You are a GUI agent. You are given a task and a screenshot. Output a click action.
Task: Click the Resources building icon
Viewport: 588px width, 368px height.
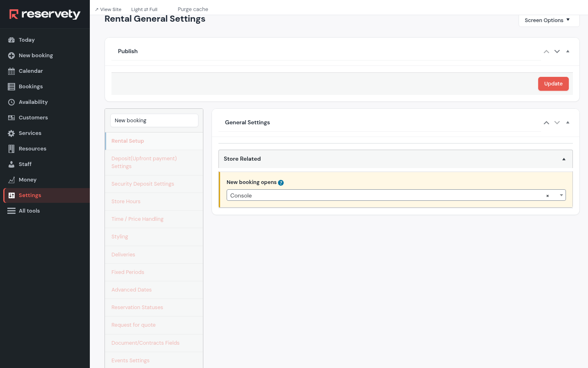click(x=11, y=149)
